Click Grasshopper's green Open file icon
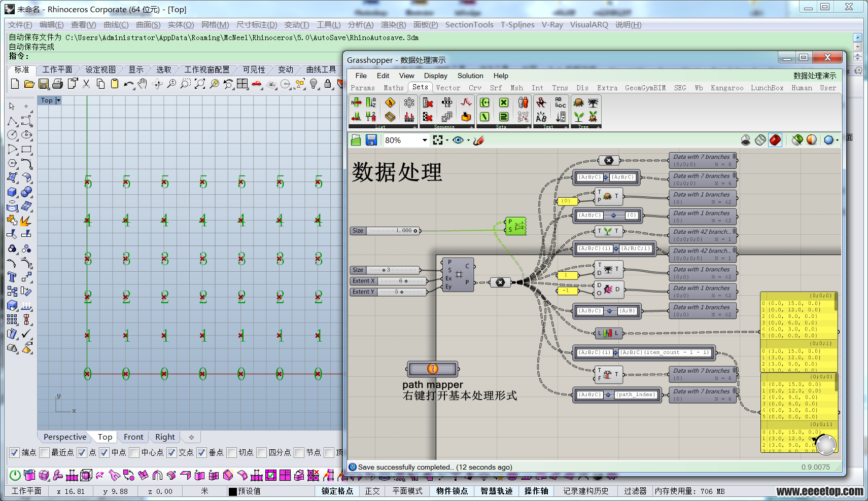 point(356,140)
